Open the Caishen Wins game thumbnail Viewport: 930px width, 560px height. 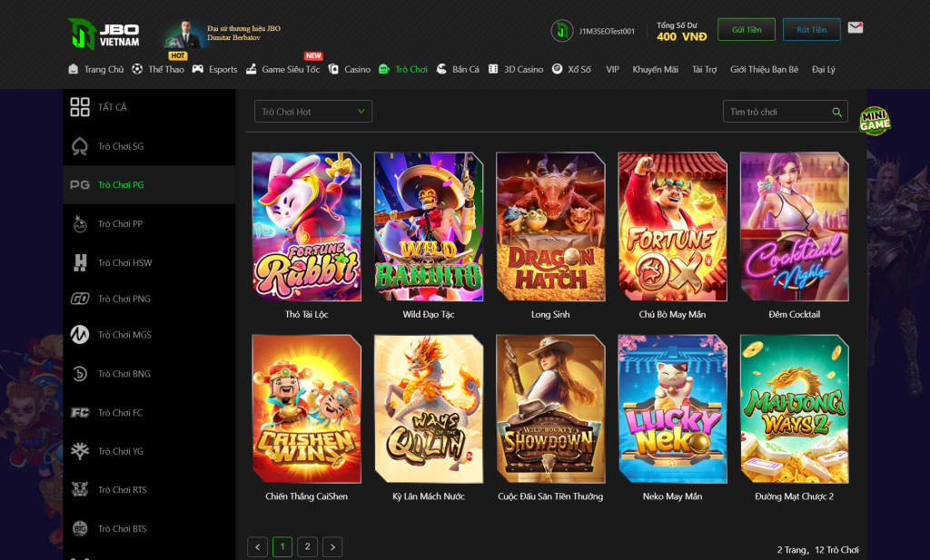pyautogui.click(x=307, y=409)
